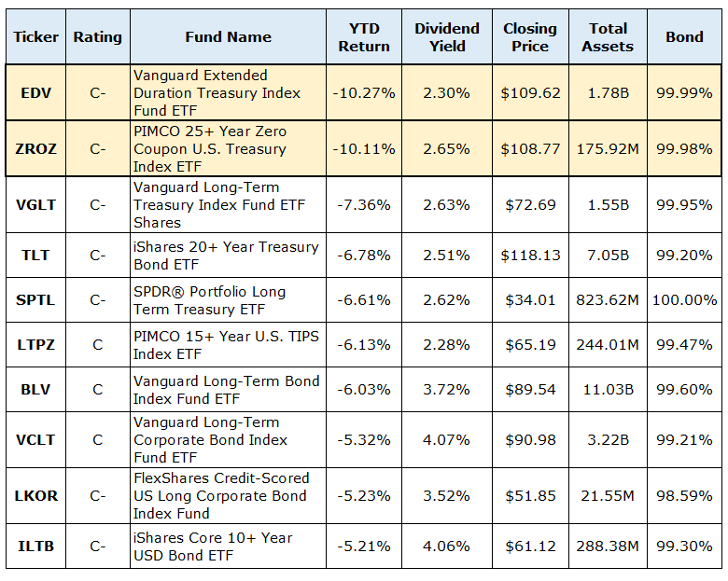Image resolution: width=728 pixels, height=581 pixels.
Task: Click the ZROZ ticker symbol
Action: pyautogui.click(x=36, y=148)
